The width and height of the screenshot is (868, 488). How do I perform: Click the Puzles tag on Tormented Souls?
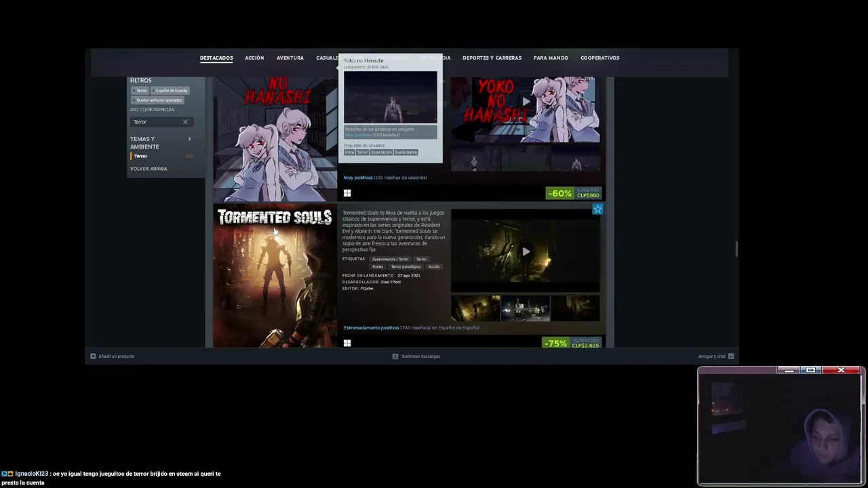pos(378,266)
